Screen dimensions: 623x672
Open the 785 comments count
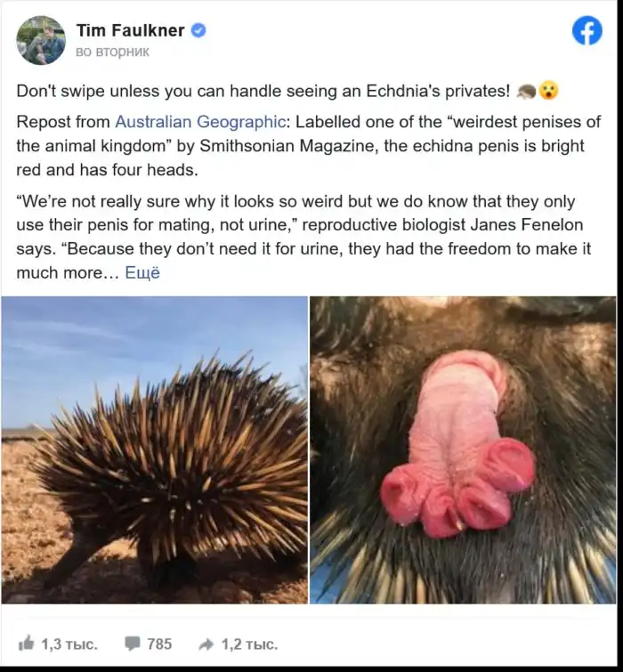pos(159,644)
